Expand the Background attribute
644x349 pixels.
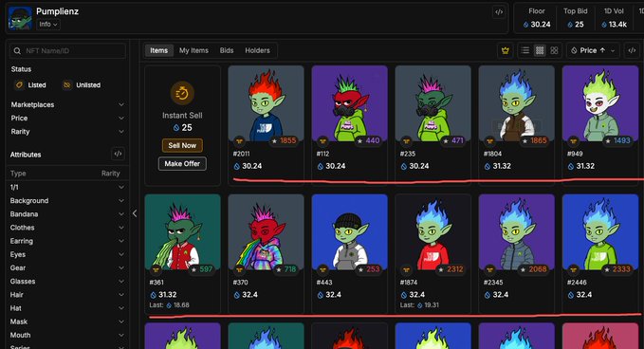point(67,201)
